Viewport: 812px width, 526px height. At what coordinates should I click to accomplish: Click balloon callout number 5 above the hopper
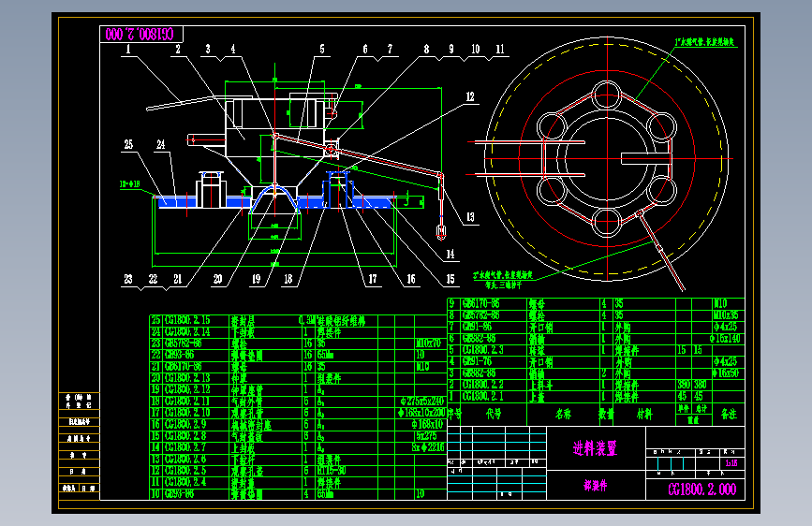click(322, 50)
